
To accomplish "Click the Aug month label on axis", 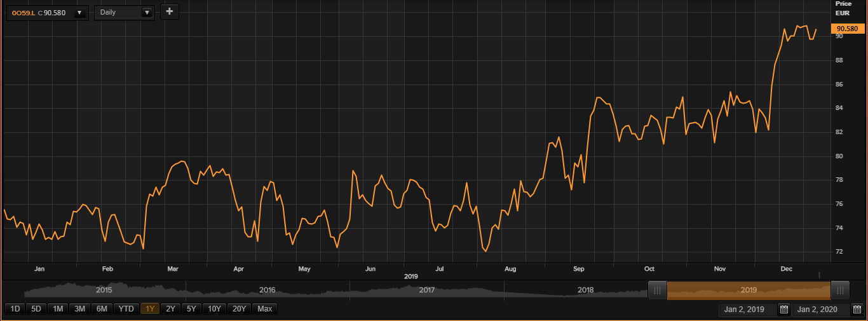I will point(510,270).
